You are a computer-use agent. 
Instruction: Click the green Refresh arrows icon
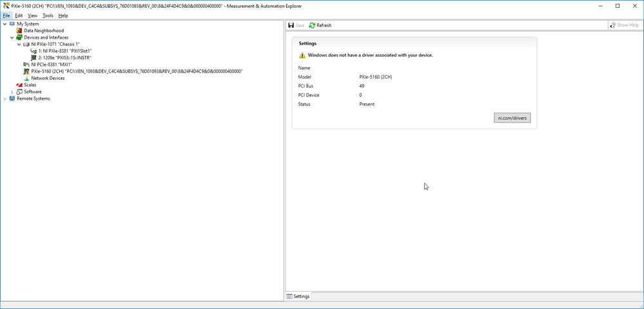tap(312, 26)
